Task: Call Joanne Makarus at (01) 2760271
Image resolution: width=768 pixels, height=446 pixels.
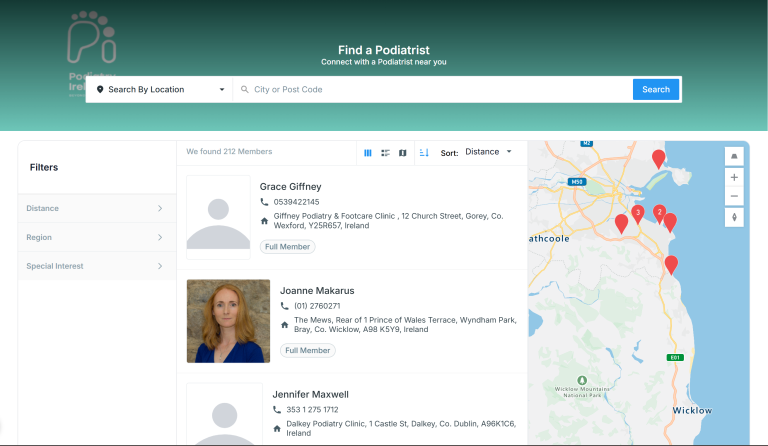Action: 317,306
